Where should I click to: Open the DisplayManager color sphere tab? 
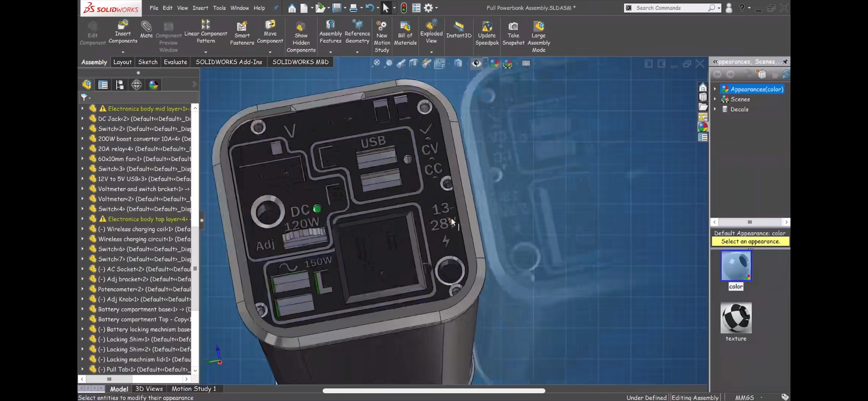pos(154,85)
